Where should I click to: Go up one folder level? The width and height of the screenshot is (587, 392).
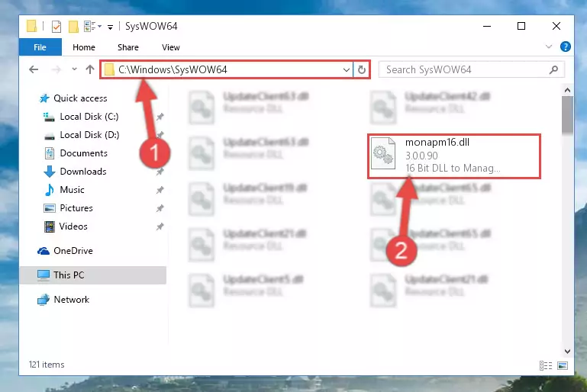pos(90,69)
